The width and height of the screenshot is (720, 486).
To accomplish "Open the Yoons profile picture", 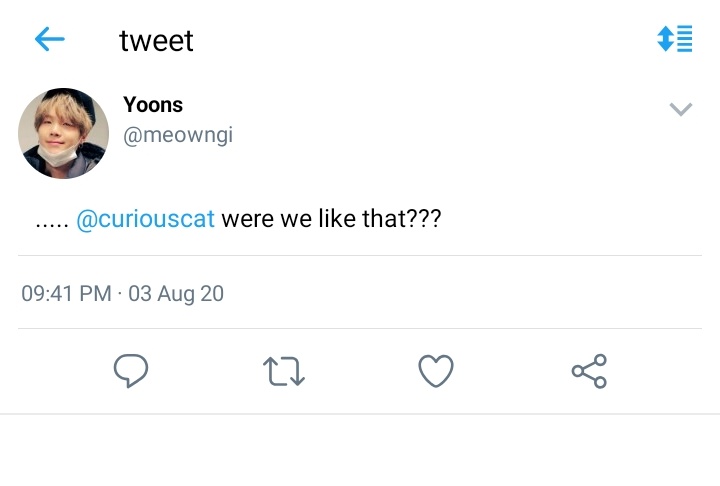I will tap(63, 133).
